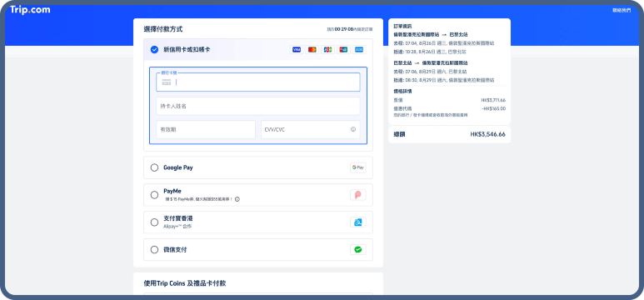Click the HK$3,546.66 total amount
This screenshot has width=644, height=300.
(x=488, y=134)
